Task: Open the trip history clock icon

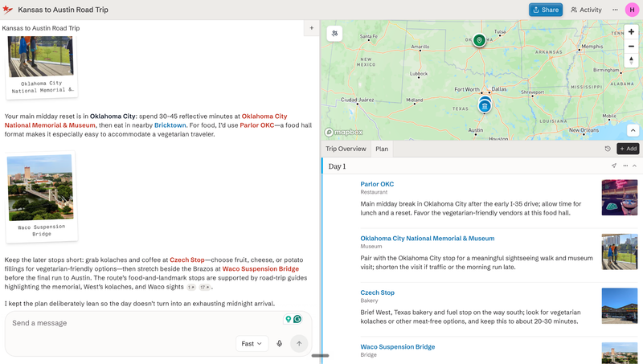Action: pyautogui.click(x=608, y=149)
